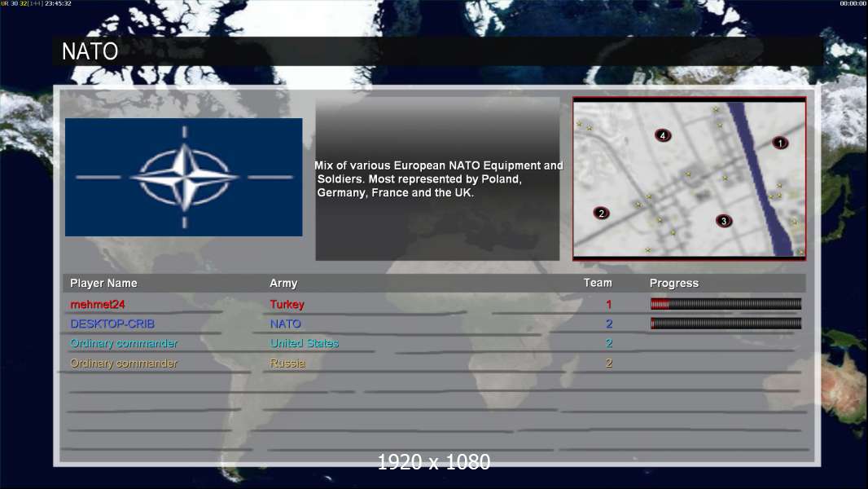Click the Russia army entry
This screenshot has width=868, height=489.
tap(287, 363)
